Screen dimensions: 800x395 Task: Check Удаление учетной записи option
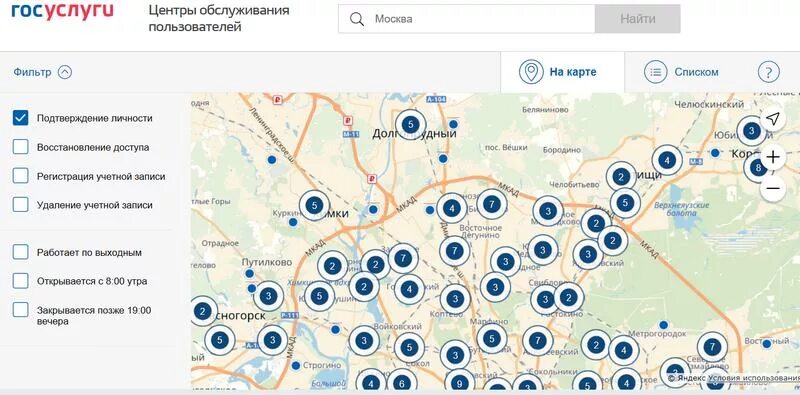click(20, 205)
